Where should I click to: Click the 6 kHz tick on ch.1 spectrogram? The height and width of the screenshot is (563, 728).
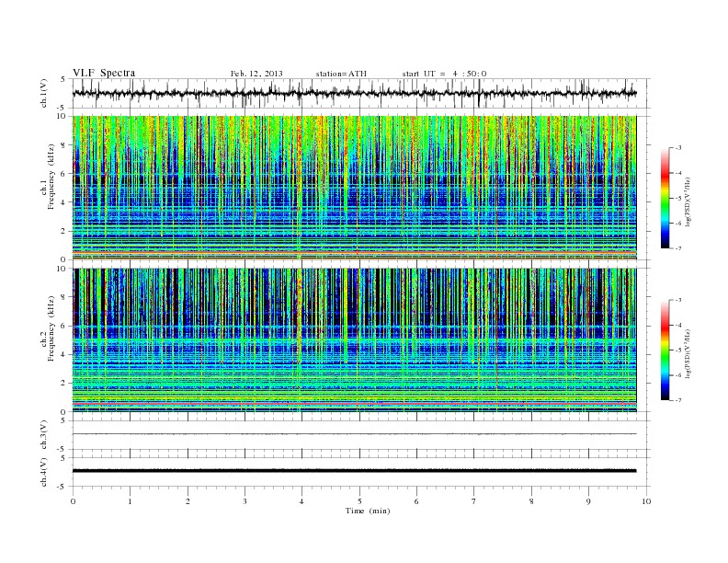coord(63,174)
